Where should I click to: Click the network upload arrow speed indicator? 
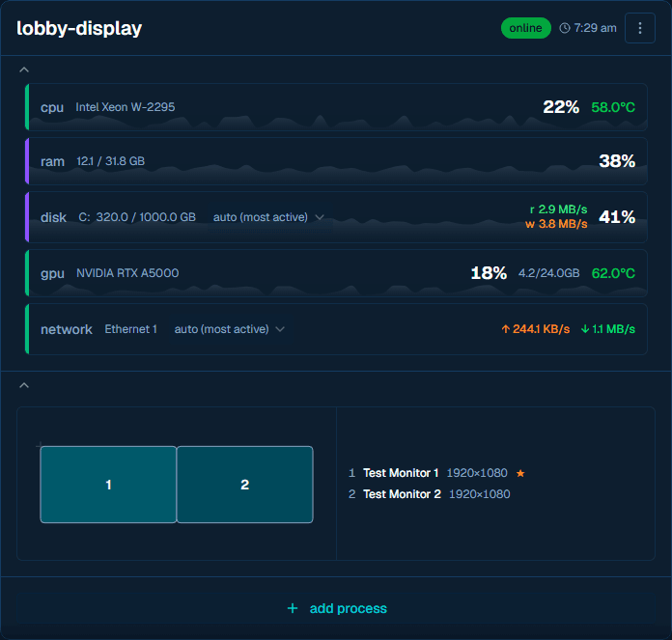click(535, 329)
